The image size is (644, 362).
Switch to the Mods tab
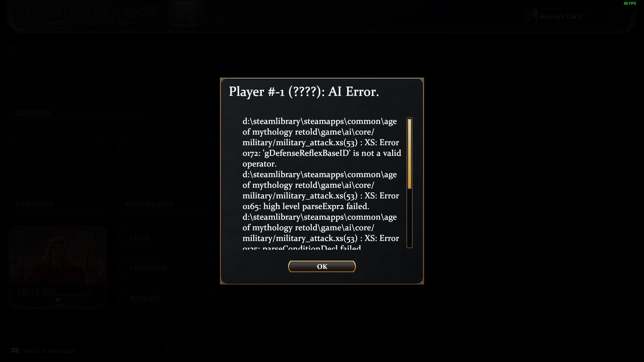(x=256, y=17)
